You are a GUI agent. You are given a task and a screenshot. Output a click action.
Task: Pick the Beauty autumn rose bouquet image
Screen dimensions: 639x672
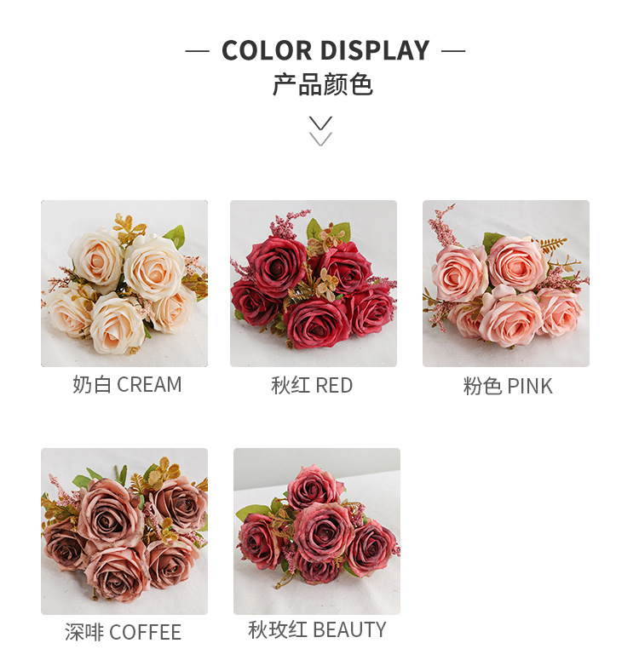317,531
